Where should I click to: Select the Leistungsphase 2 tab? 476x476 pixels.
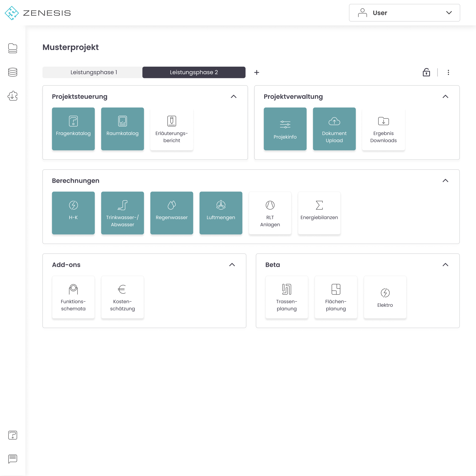[x=194, y=72]
